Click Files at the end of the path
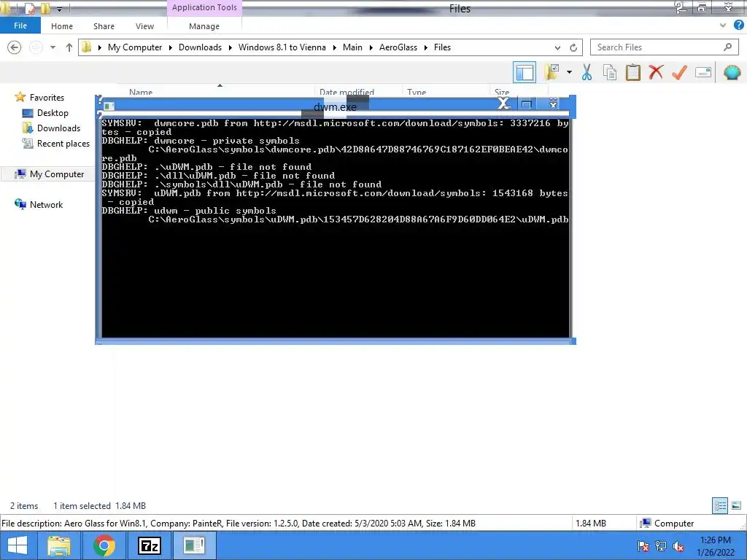Viewport: 747px width, 560px height. 442,47
